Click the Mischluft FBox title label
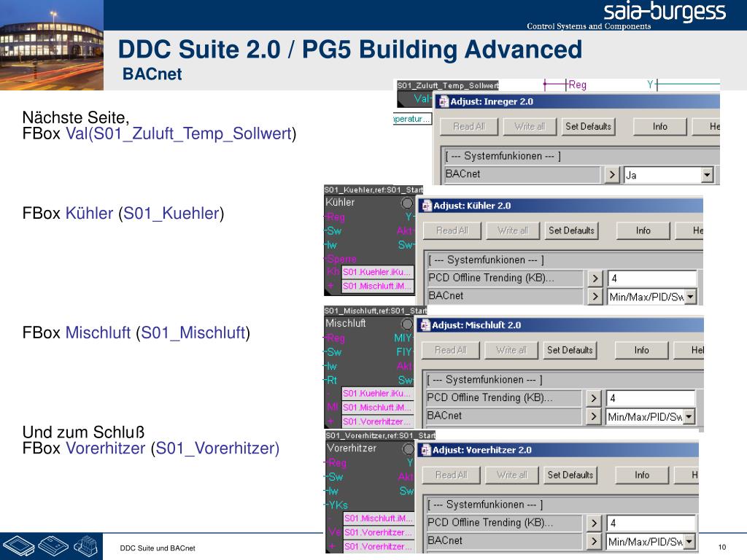Viewport: 747px width, 560px height. click(346, 323)
